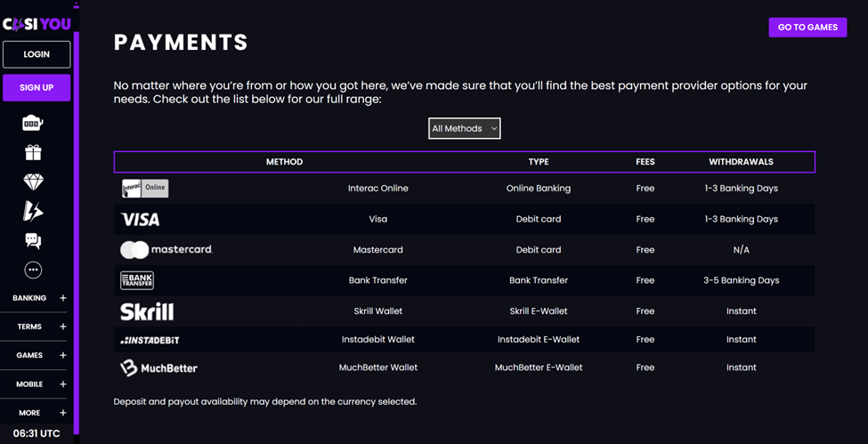Viewport: 868px width, 444px height.
Task: Click the Go To Games button
Action: point(807,28)
